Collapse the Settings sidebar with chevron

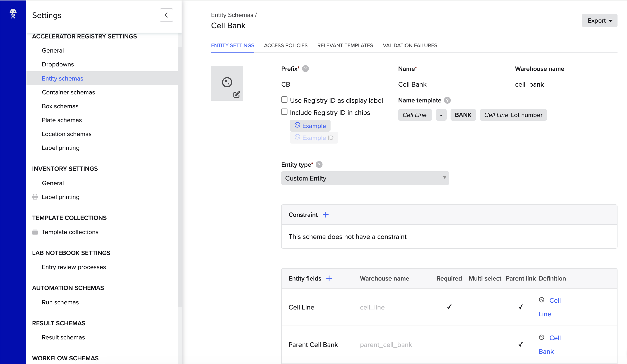pyautogui.click(x=166, y=15)
